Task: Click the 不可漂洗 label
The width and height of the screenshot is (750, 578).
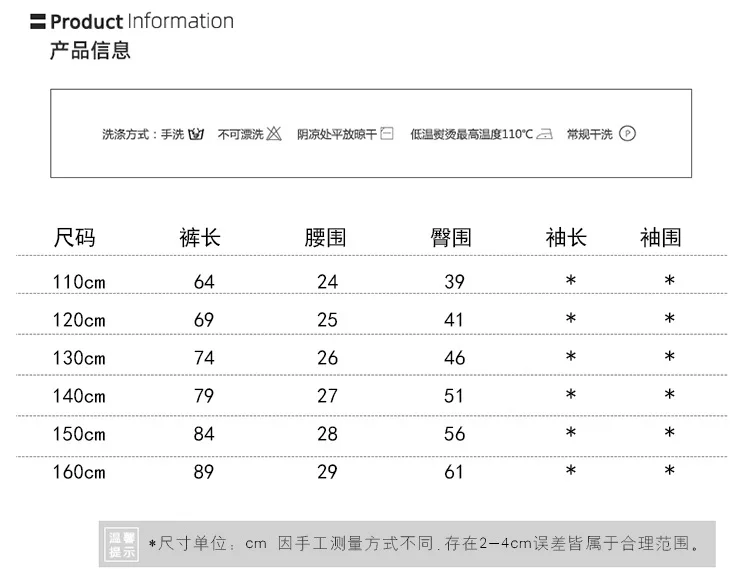Action: (x=241, y=134)
